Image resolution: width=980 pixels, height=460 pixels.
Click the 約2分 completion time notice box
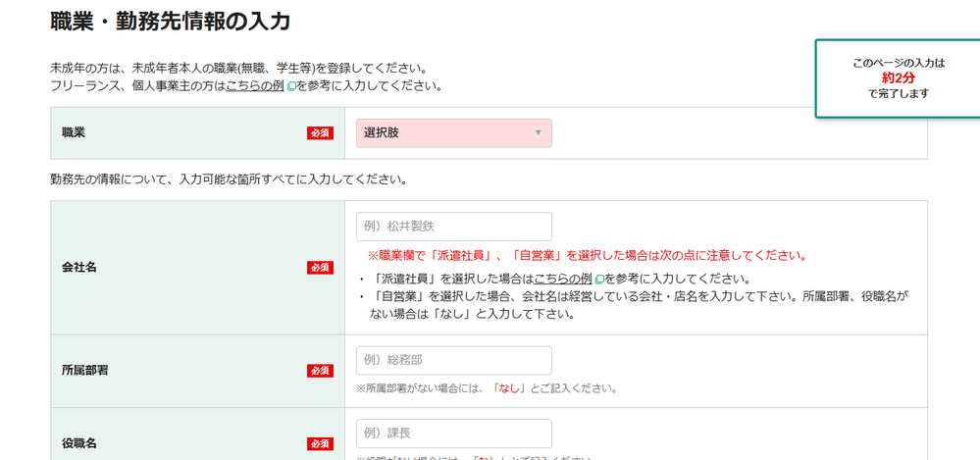pyautogui.click(x=898, y=78)
